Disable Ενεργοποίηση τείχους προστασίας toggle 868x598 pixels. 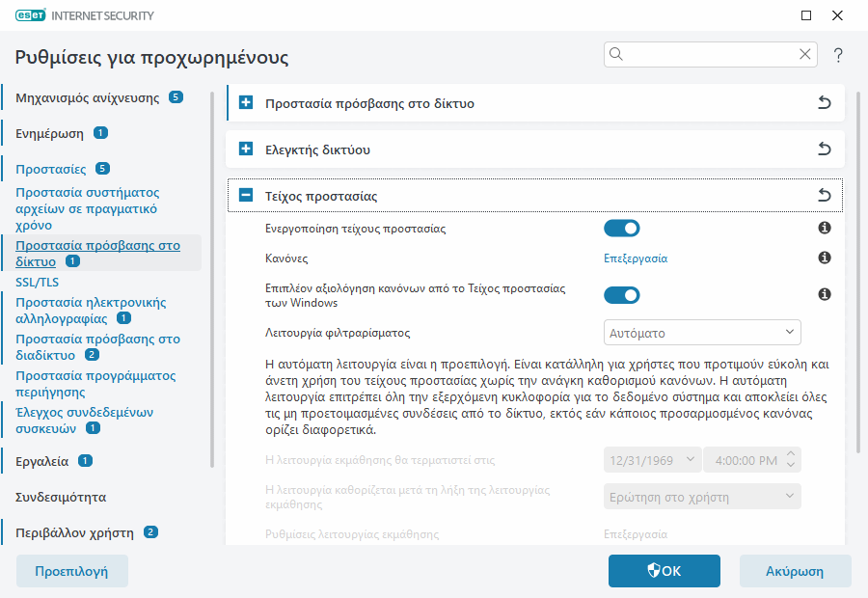[x=622, y=228]
